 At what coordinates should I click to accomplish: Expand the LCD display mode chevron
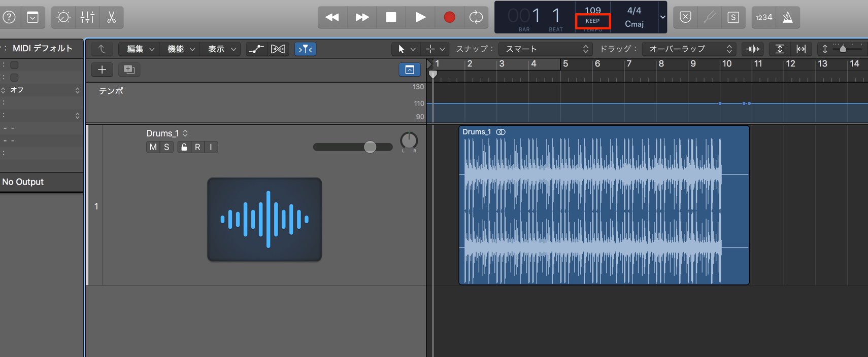(662, 17)
